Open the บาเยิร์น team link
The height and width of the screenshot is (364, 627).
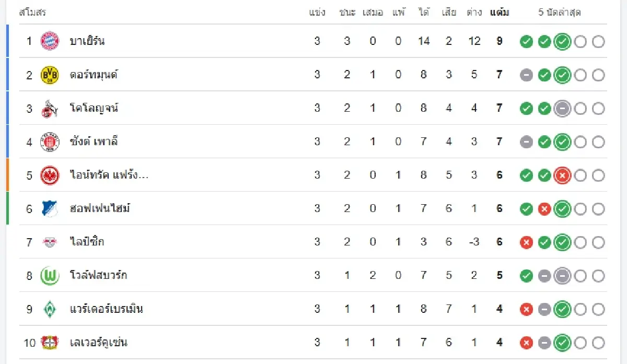click(87, 41)
